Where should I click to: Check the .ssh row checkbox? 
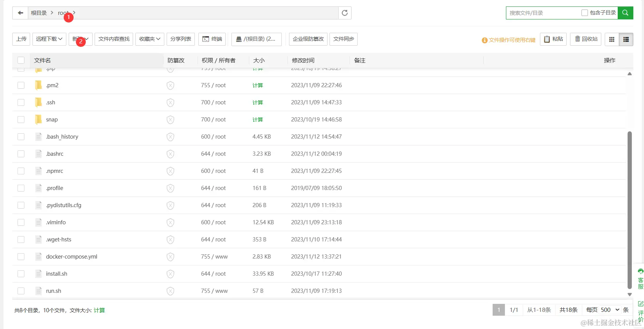pos(21,102)
